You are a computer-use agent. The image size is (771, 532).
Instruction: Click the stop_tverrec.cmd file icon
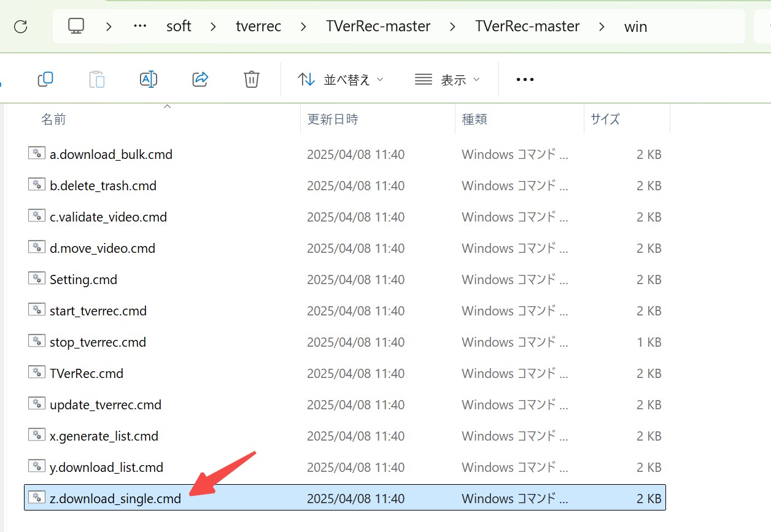[x=37, y=342]
